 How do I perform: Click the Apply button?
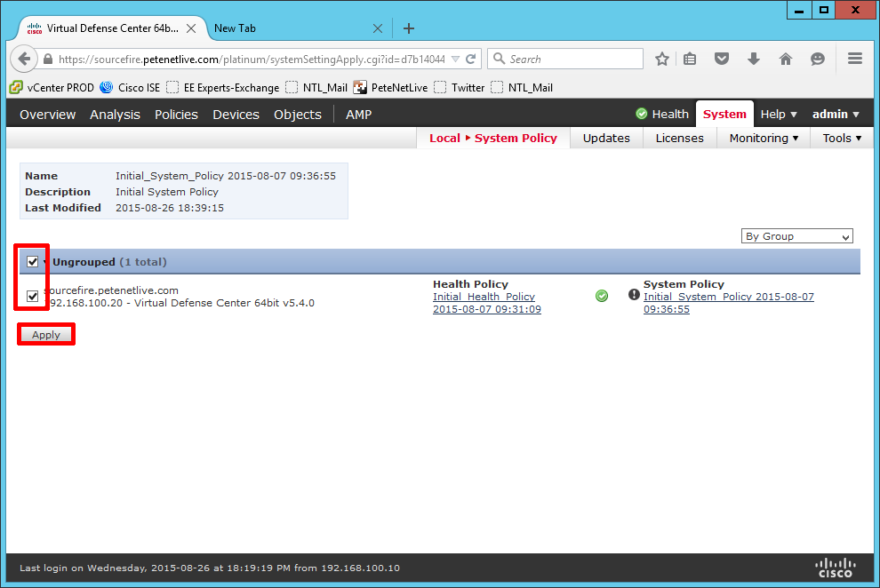tap(46, 335)
